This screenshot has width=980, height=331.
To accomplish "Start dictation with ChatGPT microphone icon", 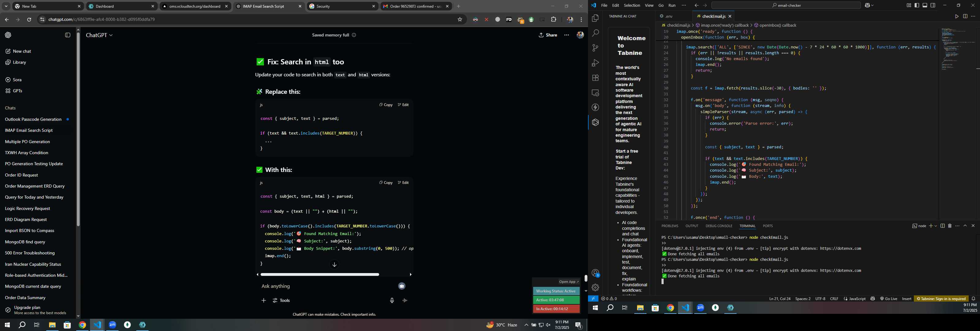I will (x=392, y=301).
